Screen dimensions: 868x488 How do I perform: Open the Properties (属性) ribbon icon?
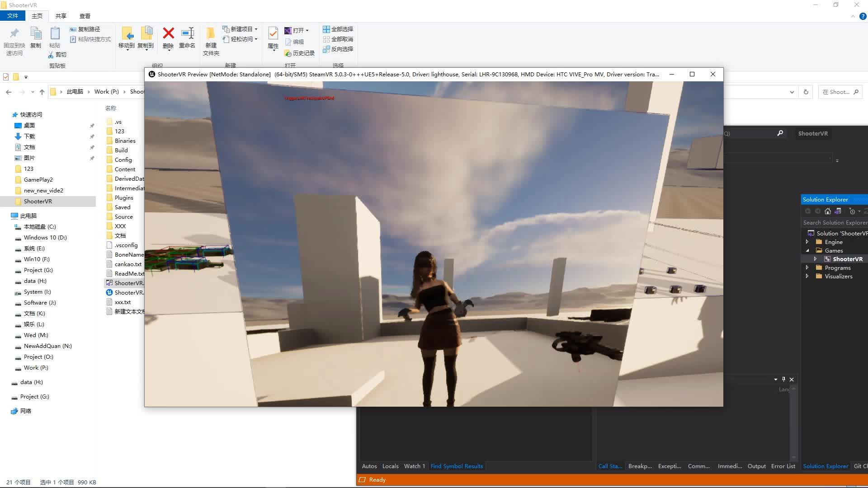point(273,33)
